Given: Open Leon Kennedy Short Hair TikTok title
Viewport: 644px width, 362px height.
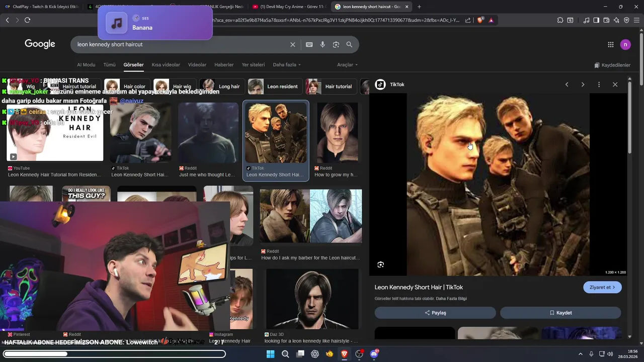Looking at the screenshot, I should click(419, 287).
